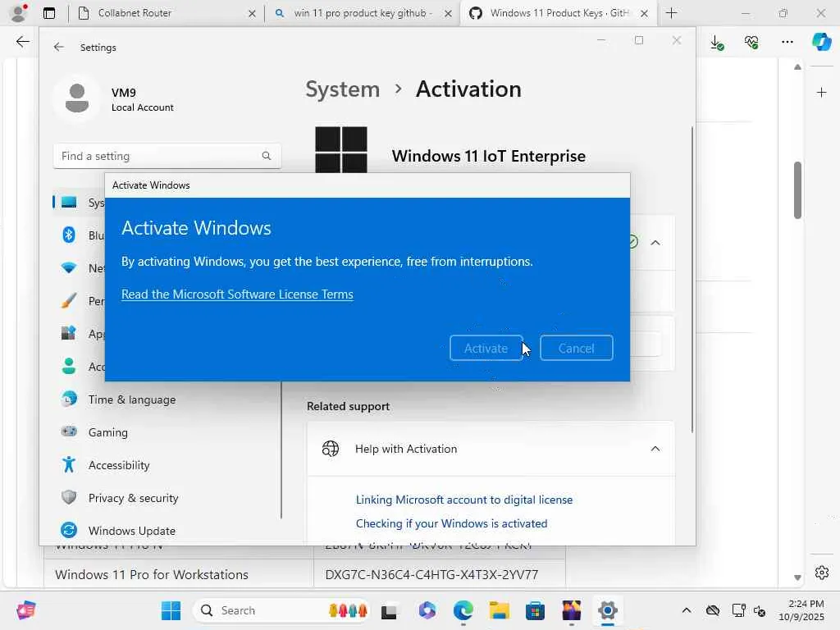Open Windows Update settings
This screenshot has height=630, width=840.
(x=132, y=531)
